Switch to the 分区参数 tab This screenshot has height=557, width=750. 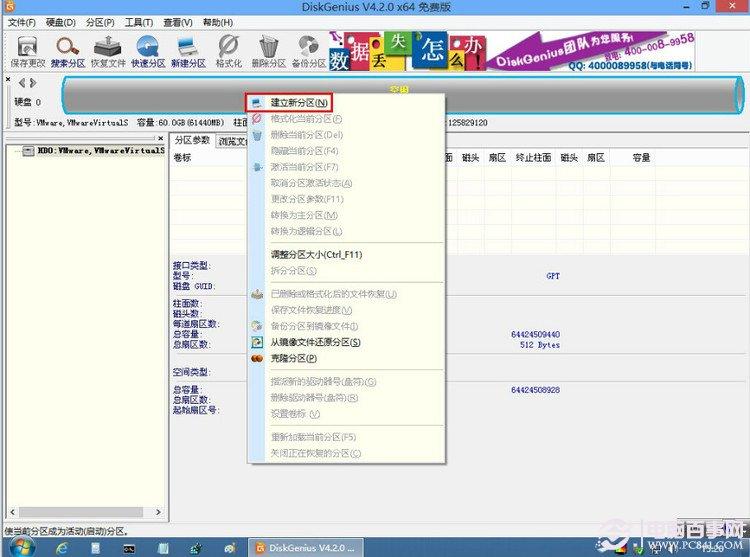click(x=192, y=140)
